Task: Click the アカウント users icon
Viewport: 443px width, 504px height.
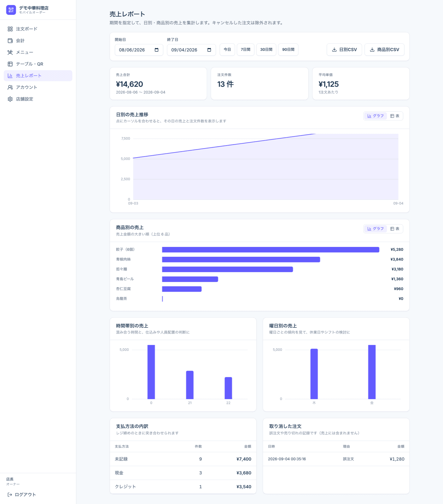Action: tap(10, 87)
